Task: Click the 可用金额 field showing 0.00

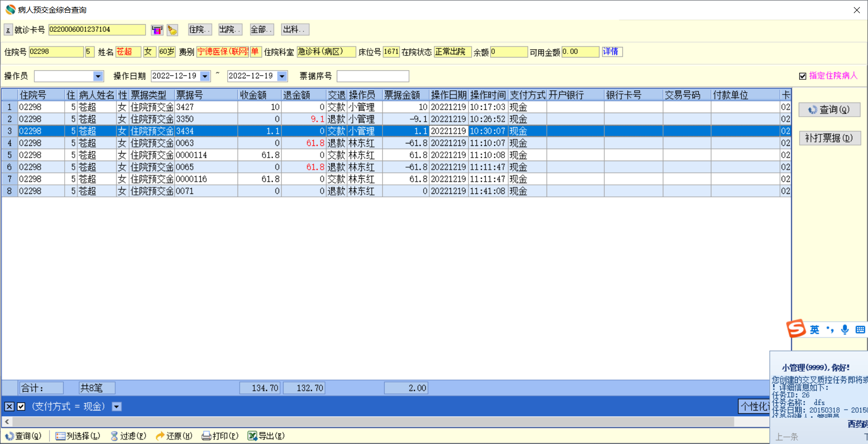Action: [x=580, y=52]
